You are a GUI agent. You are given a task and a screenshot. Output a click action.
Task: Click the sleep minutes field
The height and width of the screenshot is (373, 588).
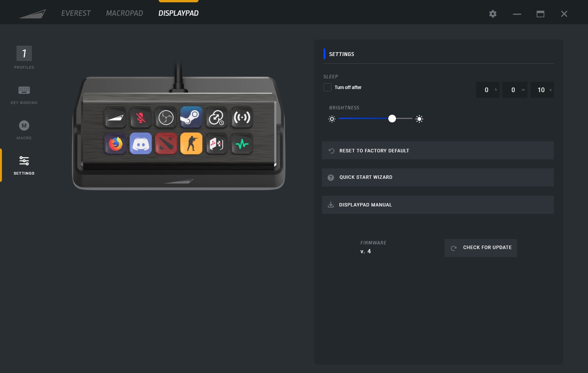coord(515,90)
